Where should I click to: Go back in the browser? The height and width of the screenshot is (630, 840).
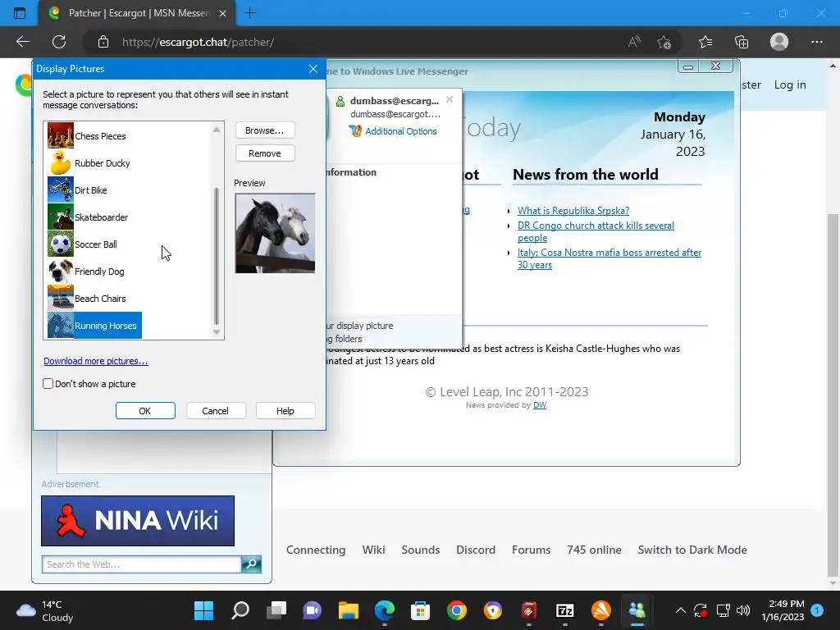[22, 42]
